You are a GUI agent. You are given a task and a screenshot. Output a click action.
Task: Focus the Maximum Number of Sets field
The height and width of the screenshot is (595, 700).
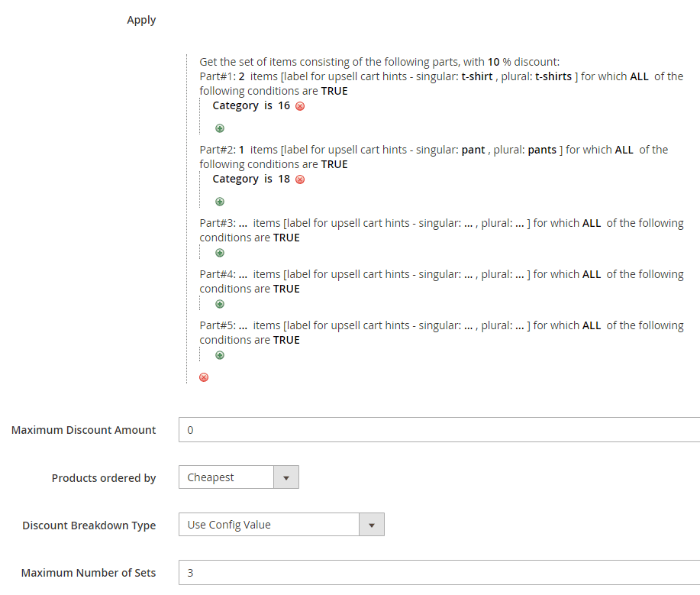point(439,573)
